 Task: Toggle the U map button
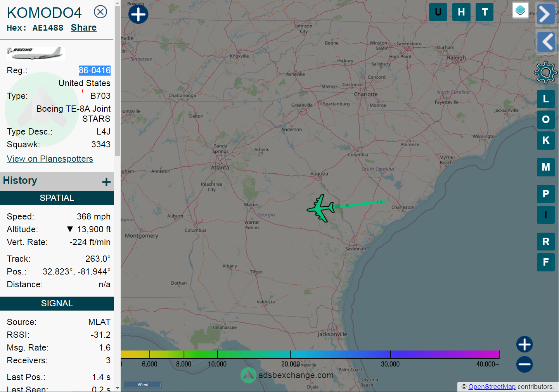tap(438, 12)
